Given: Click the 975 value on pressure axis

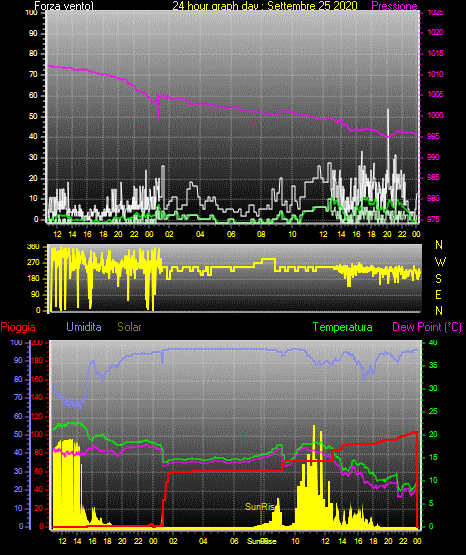Looking at the screenshot, I should point(433,219).
